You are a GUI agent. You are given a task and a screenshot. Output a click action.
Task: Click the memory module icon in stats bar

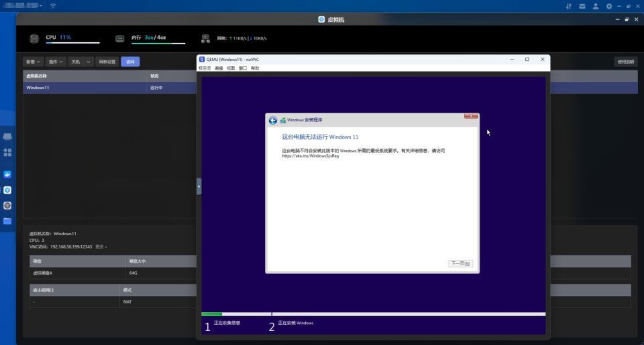coord(119,39)
